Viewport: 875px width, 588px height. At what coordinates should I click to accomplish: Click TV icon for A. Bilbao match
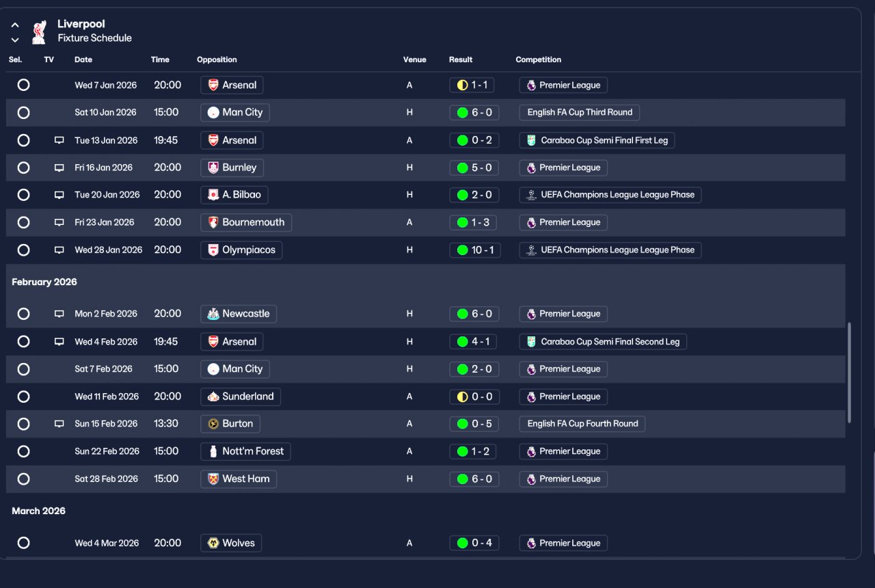(59, 195)
